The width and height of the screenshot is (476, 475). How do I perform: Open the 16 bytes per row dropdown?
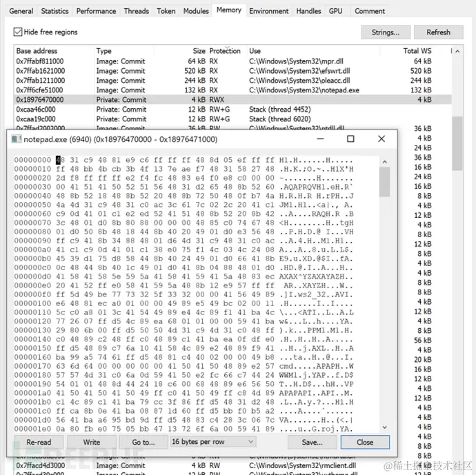point(213,442)
